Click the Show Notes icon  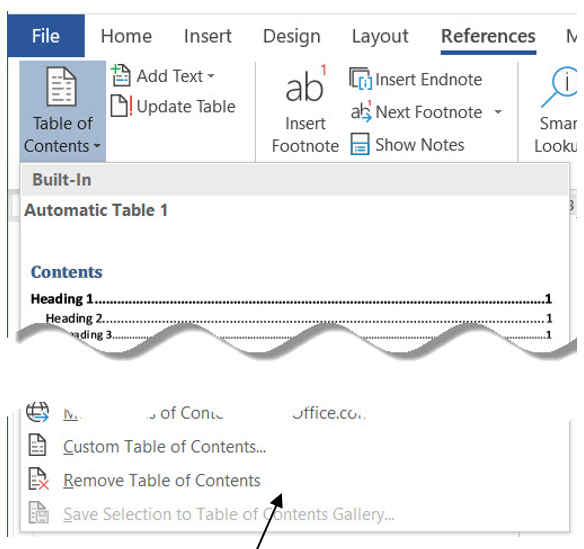(360, 144)
